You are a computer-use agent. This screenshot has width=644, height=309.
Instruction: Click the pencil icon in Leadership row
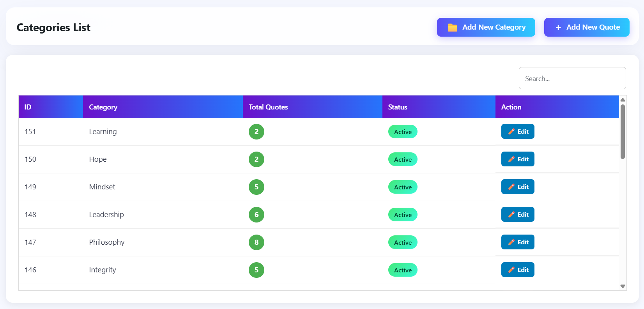click(x=511, y=215)
